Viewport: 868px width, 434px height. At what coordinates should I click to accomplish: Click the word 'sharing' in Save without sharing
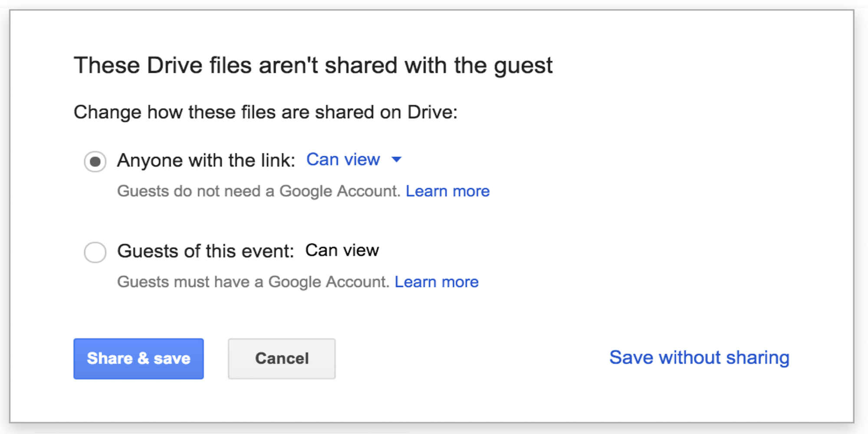tap(757, 358)
